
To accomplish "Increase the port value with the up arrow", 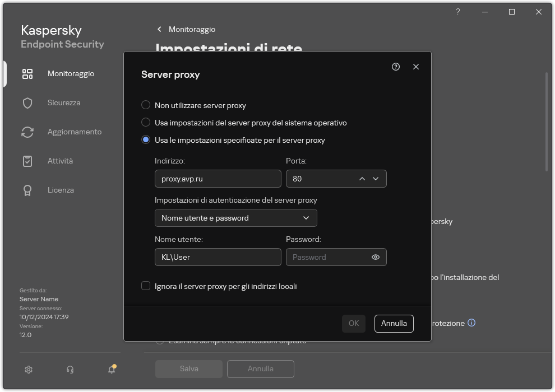I will (362, 178).
